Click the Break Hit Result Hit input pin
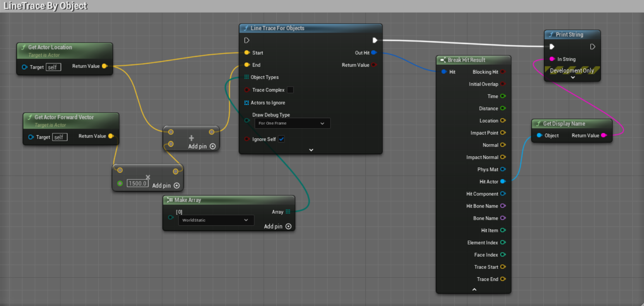Screen dimensions: 644x306 [x=444, y=72]
